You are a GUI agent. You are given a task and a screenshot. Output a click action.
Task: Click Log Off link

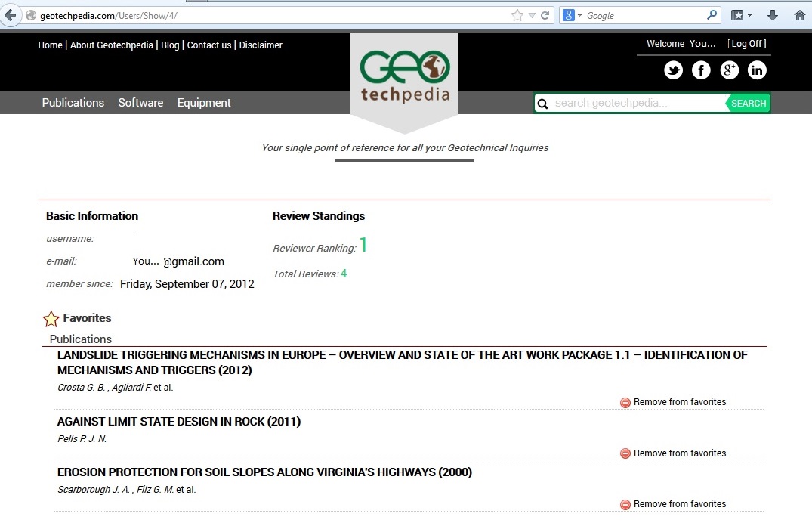747,44
